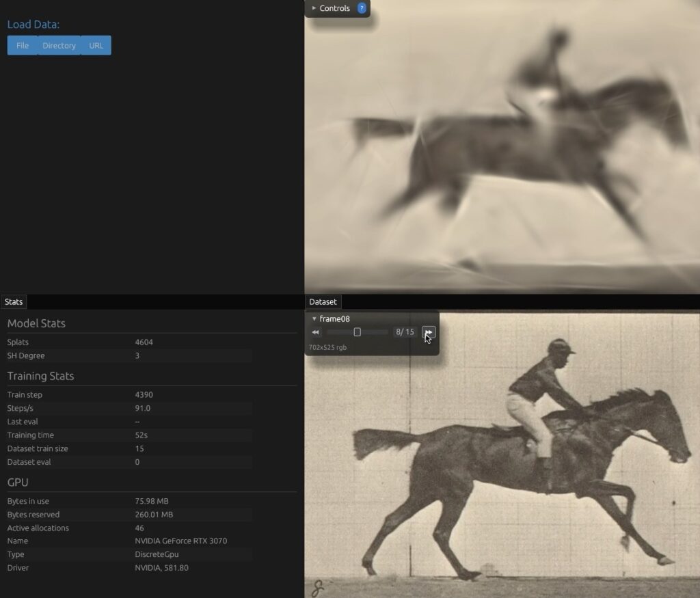Click the 8/15 frame counter field

tap(405, 332)
